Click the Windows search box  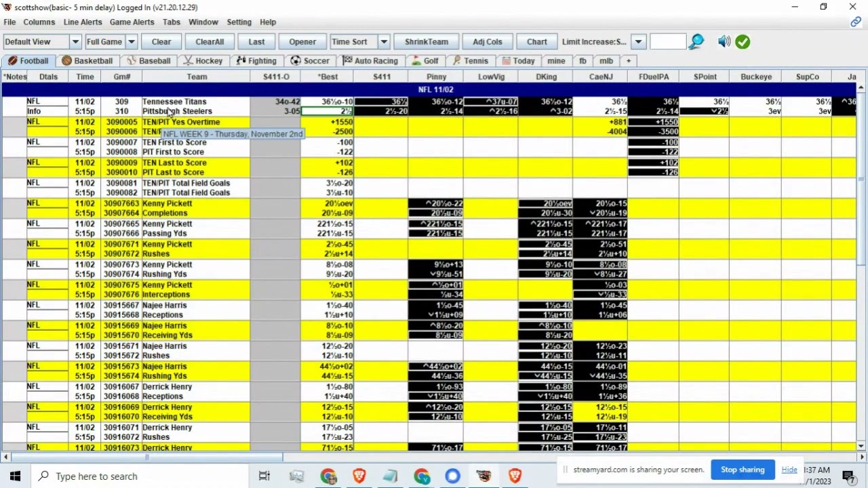click(x=141, y=476)
